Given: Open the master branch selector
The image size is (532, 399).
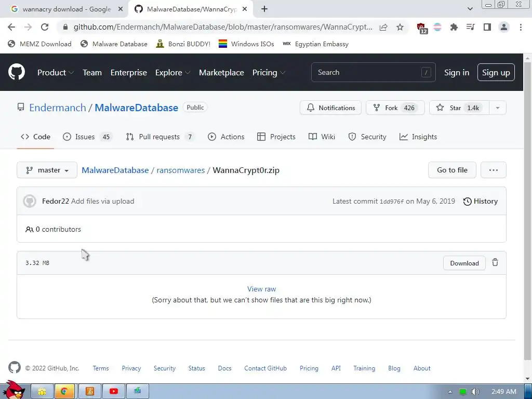Looking at the screenshot, I should coord(47,170).
